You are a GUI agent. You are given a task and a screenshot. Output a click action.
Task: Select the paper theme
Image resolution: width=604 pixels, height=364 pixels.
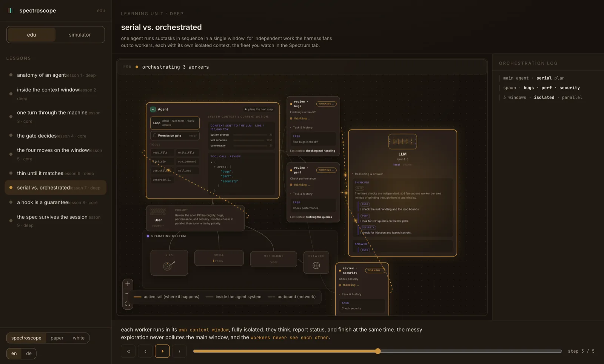[x=57, y=338]
